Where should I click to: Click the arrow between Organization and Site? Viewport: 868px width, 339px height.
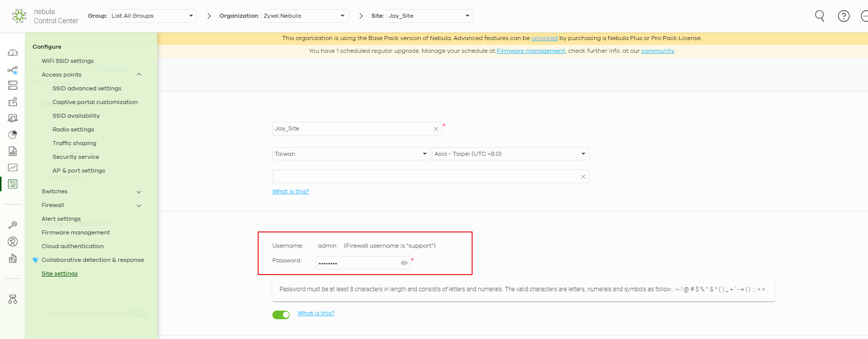click(361, 16)
